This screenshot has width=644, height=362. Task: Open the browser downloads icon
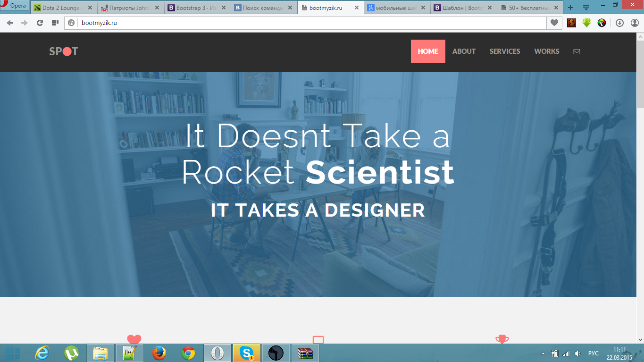coord(619,23)
